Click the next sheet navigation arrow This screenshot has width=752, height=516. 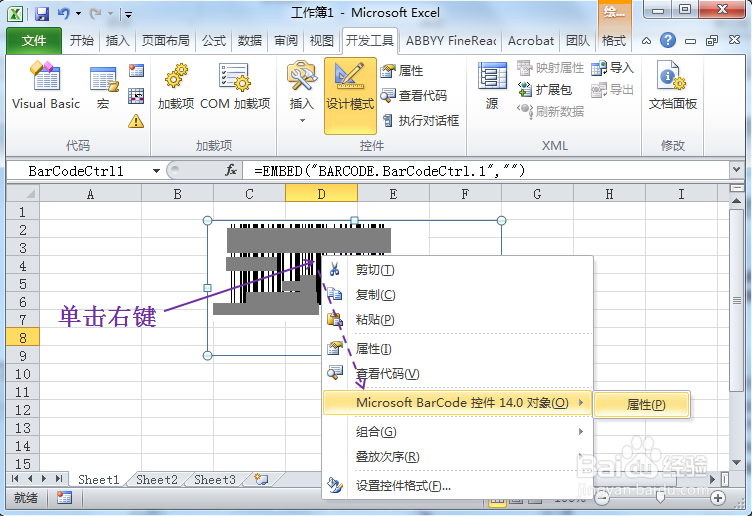point(45,479)
